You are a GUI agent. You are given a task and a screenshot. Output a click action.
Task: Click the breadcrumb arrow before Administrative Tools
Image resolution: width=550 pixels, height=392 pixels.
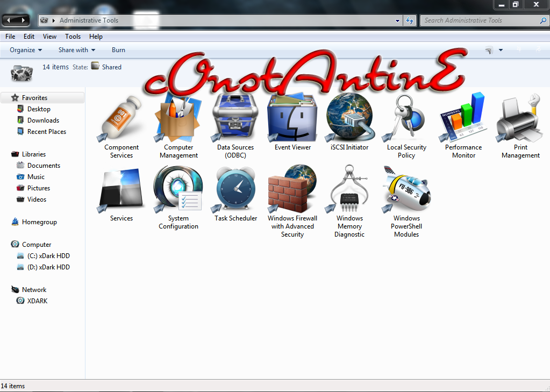pos(54,20)
